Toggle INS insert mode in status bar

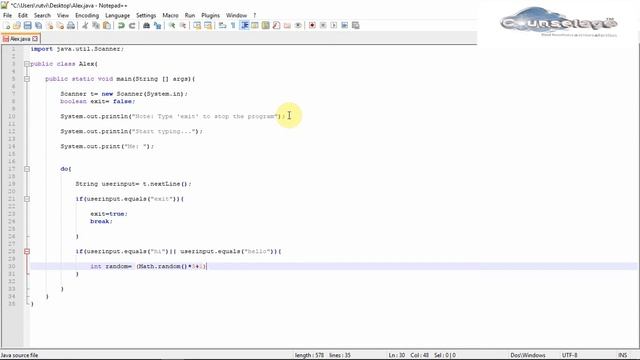(x=622, y=355)
